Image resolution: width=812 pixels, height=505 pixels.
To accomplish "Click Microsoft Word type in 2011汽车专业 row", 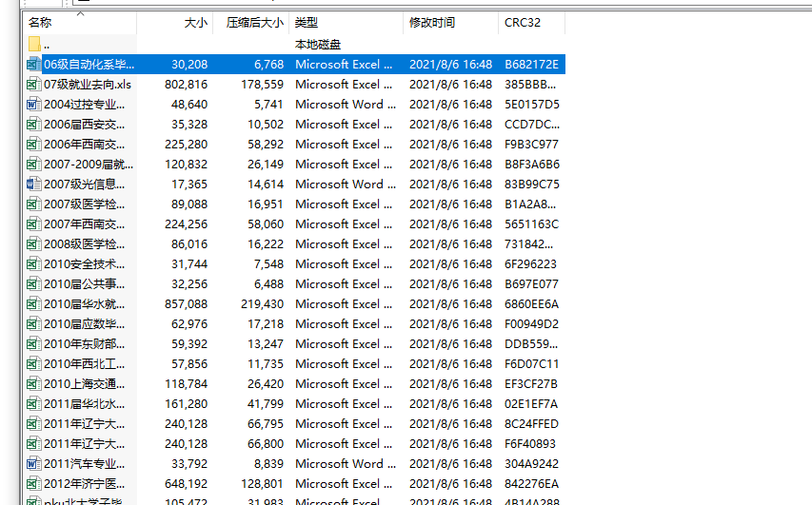I will click(346, 464).
